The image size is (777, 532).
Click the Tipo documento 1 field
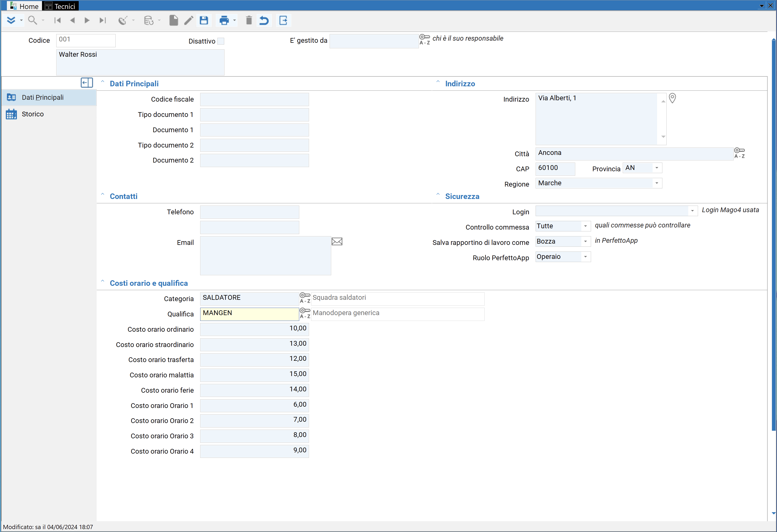click(x=254, y=115)
